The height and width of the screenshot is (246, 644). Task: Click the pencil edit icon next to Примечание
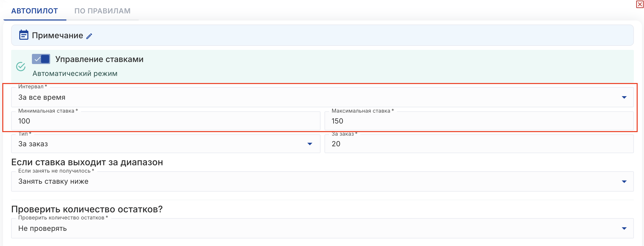tap(89, 36)
